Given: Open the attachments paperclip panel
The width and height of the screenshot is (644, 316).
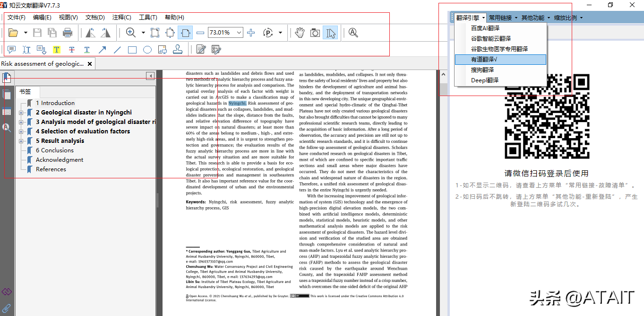Looking at the screenshot, I should pos(7,309).
